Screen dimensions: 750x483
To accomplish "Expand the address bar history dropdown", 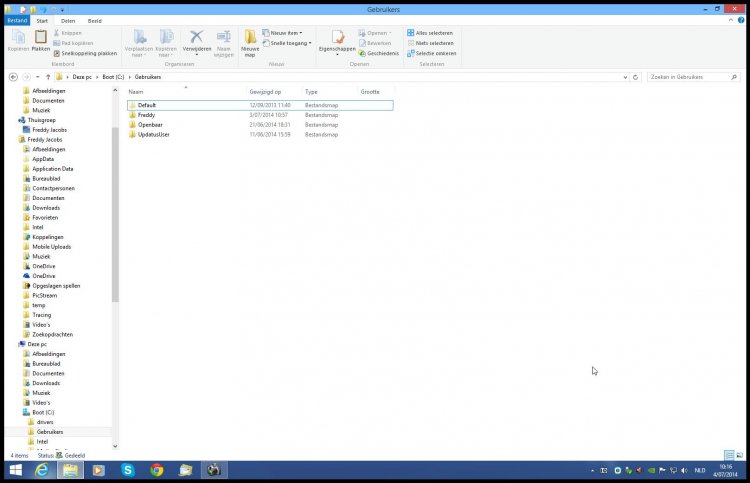I will click(x=625, y=77).
